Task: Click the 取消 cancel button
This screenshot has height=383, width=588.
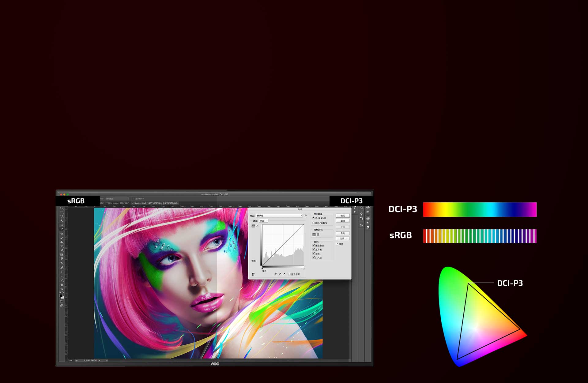Action: coord(343,221)
